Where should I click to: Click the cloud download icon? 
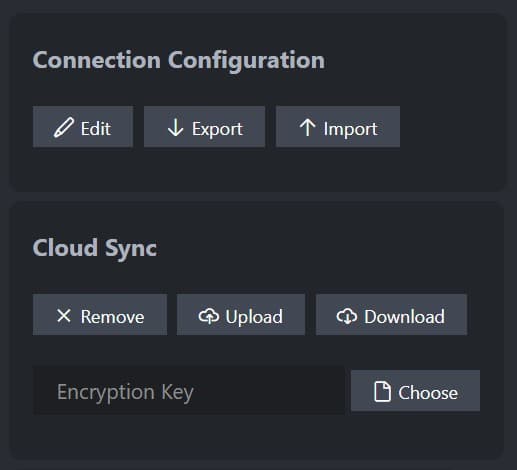(x=347, y=315)
